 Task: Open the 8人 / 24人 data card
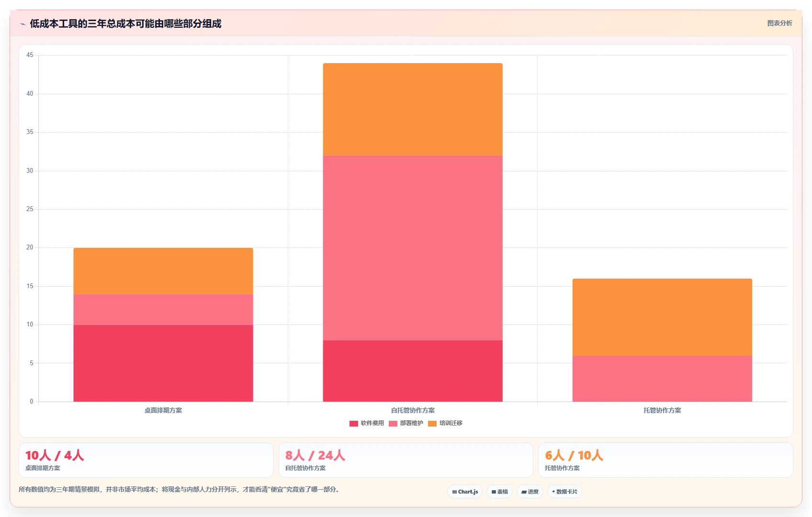point(406,460)
